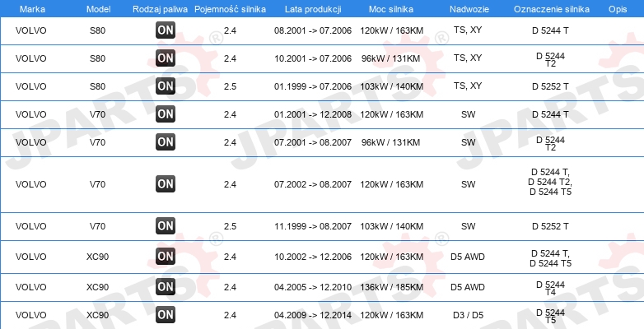644x329 pixels.
Task: Click the Lata produkcji column header
Action: pyautogui.click(x=313, y=9)
